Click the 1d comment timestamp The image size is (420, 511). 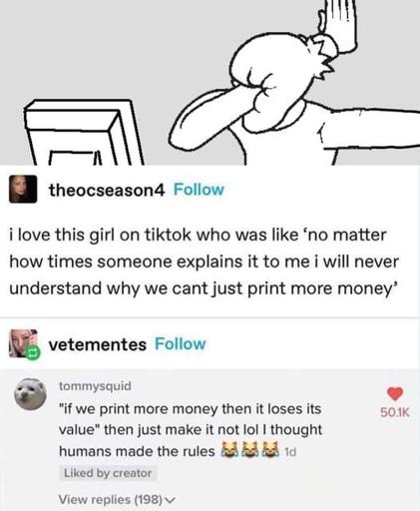(x=290, y=452)
